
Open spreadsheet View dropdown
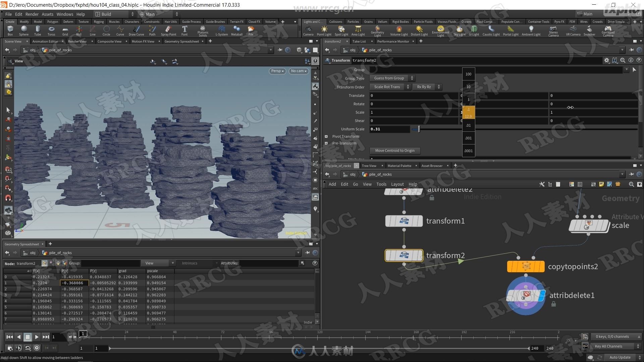[159, 263]
